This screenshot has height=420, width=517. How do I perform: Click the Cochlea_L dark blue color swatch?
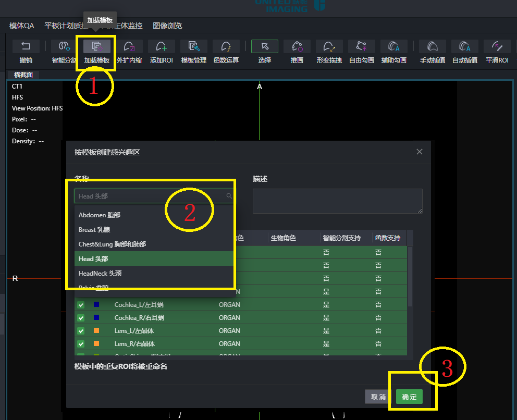click(x=96, y=304)
